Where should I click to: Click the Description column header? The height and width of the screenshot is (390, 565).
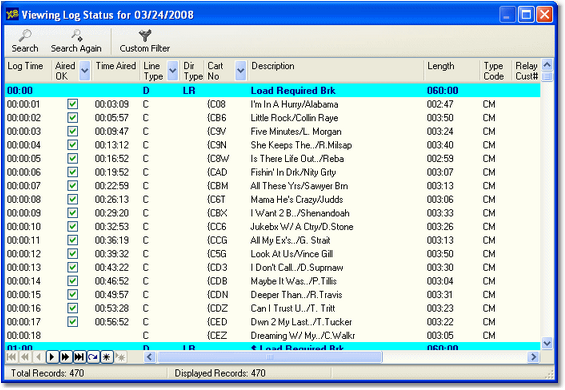click(336, 71)
